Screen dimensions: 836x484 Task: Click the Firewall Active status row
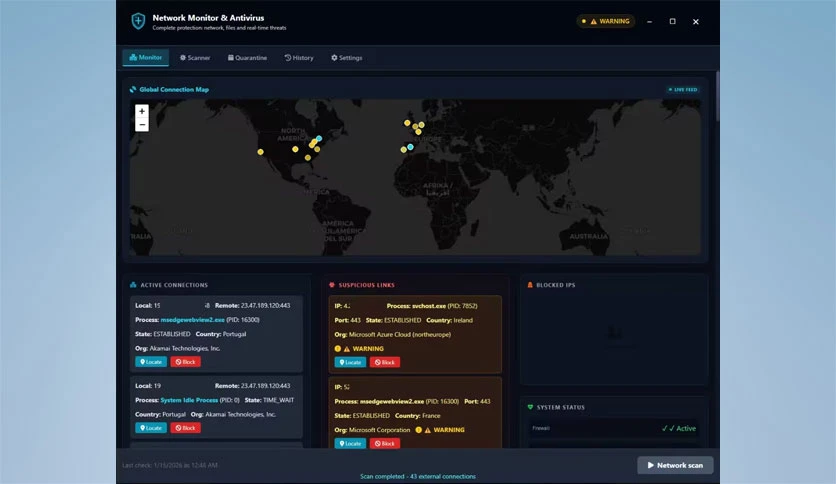coord(614,428)
